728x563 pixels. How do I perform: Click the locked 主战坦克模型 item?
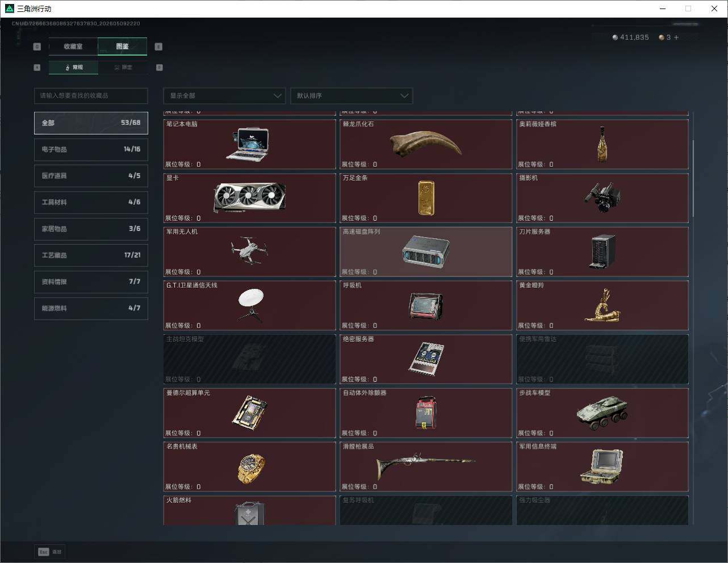[x=250, y=359]
